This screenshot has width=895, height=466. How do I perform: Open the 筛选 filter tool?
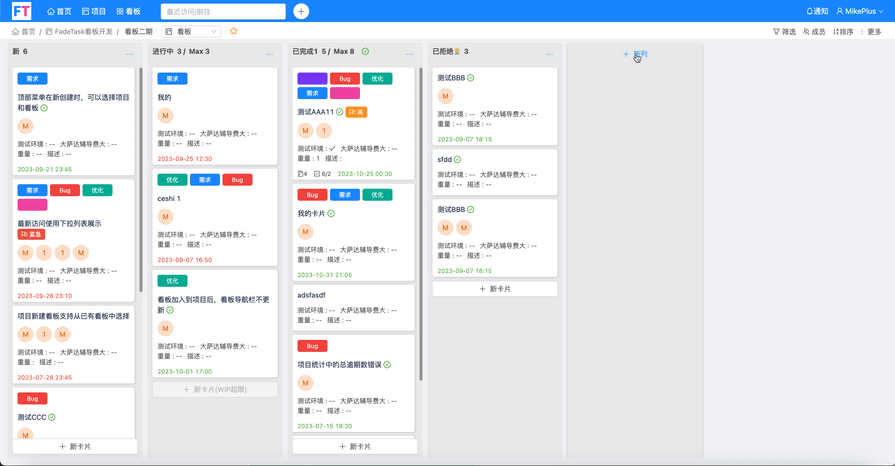coord(784,32)
